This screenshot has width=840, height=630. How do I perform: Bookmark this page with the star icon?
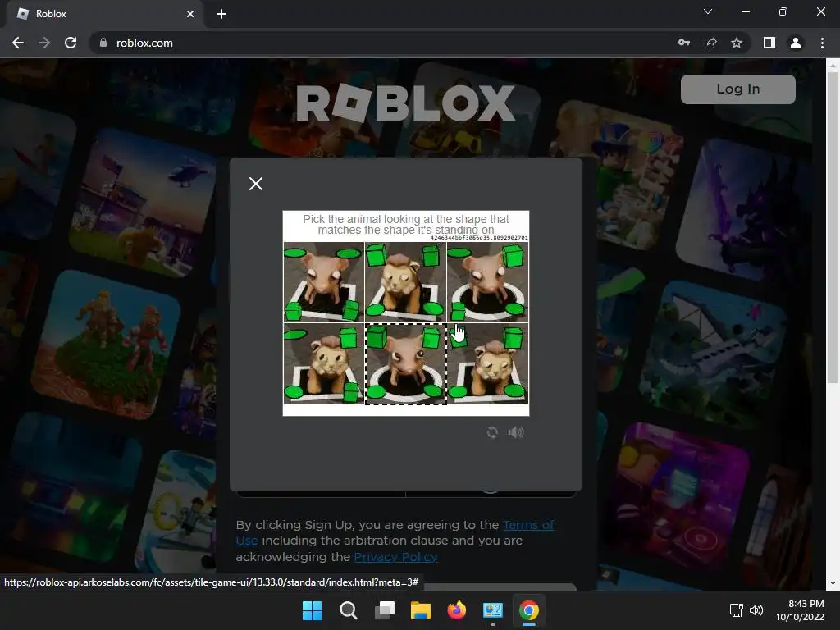point(737,43)
